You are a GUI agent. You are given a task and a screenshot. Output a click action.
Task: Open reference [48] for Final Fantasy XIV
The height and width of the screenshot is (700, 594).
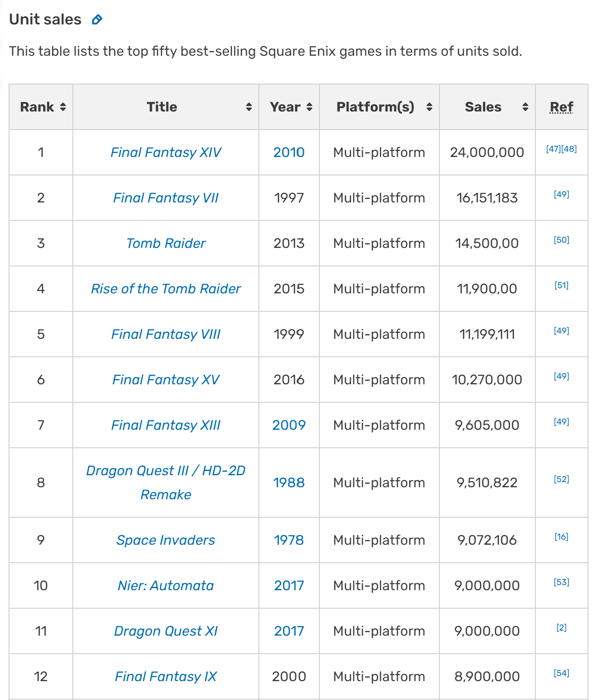(569, 149)
